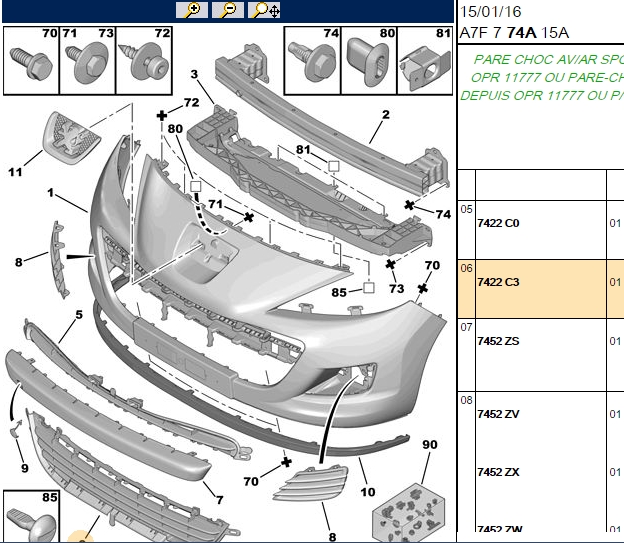The image size is (624, 543).
Task: Select the self-tapping screw thumbnail 72
Action: click(x=144, y=61)
